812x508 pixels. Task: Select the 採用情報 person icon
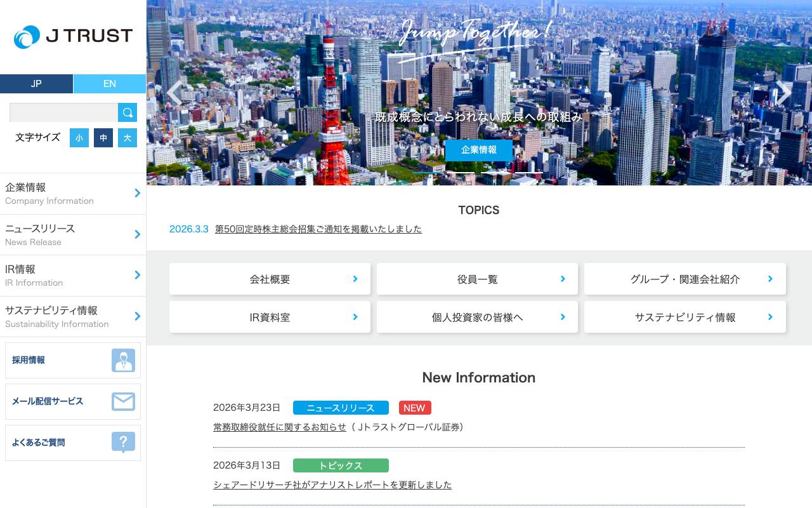point(123,360)
